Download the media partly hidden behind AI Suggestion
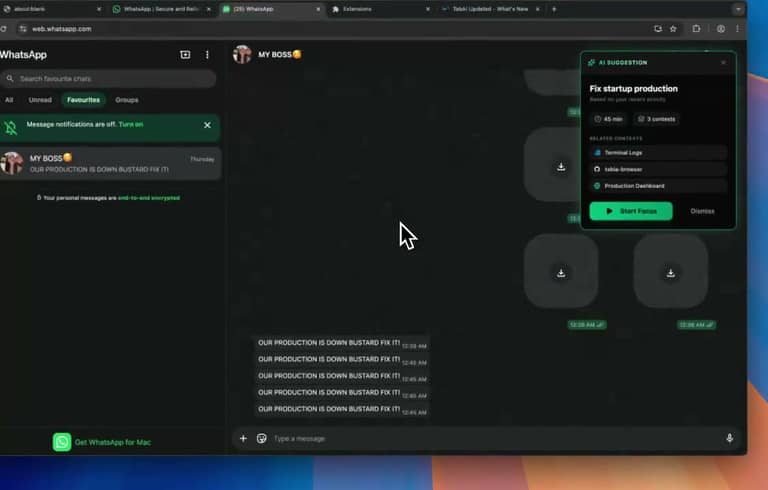Viewport: 768px width, 490px height. coord(561,167)
